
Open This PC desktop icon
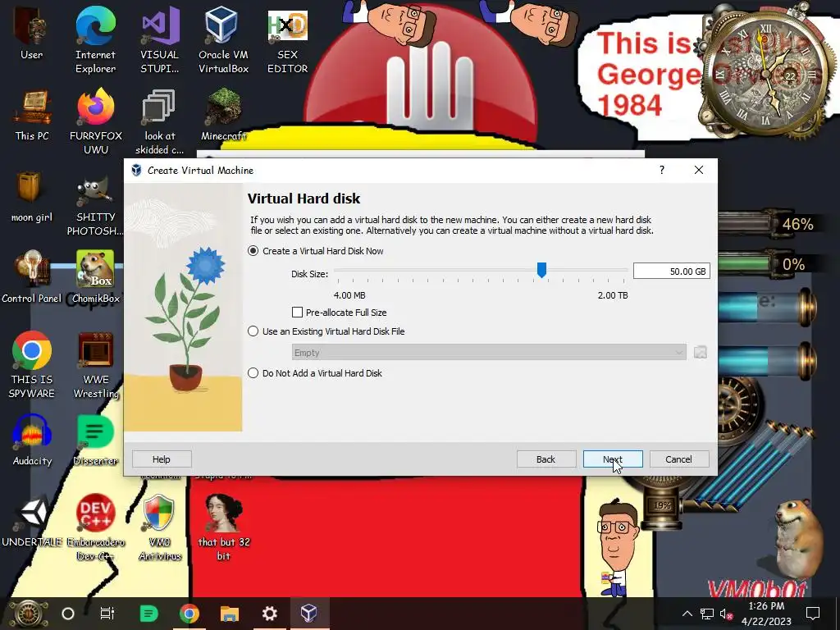pos(32,115)
